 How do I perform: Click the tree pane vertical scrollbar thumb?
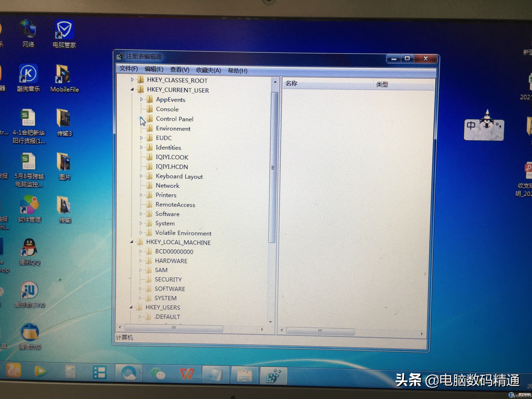tap(273, 167)
